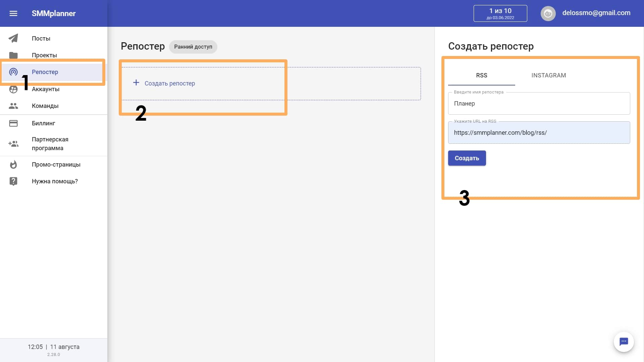Click the Биллинг card icon
Image resolution: width=644 pixels, height=362 pixels.
point(13,123)
